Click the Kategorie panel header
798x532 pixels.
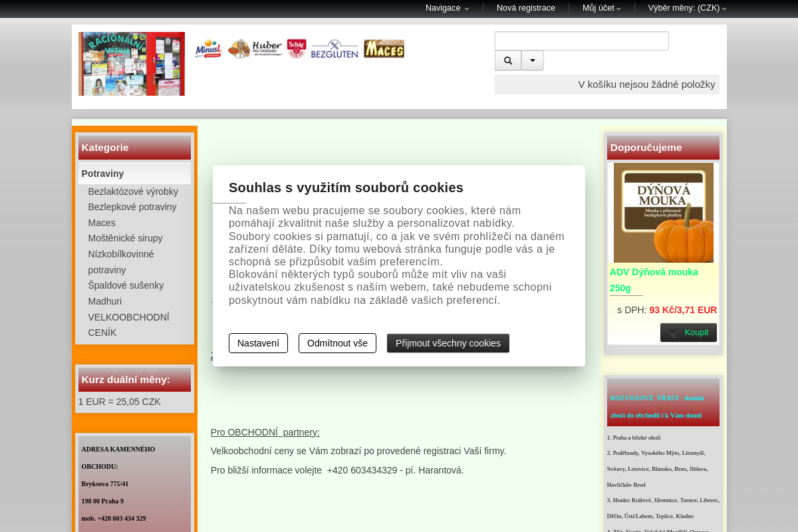[x=134, y=148]
